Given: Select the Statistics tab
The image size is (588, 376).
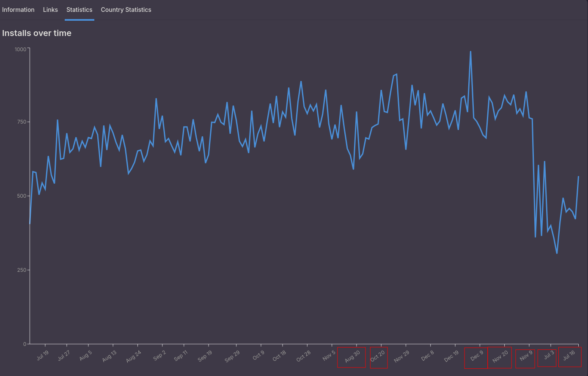Looking at the screenshot, I should pos(79,10).
